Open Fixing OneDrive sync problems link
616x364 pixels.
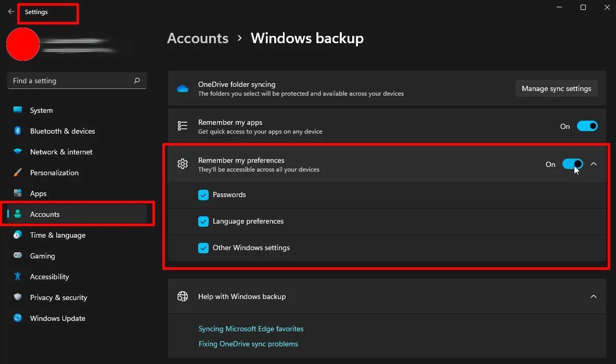[248, 344]
